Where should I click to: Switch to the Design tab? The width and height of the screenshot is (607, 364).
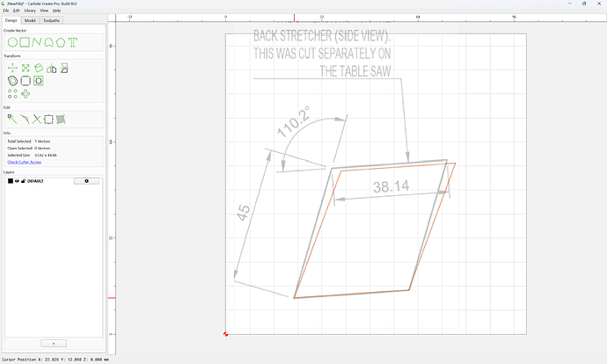[x=11, y=20]
